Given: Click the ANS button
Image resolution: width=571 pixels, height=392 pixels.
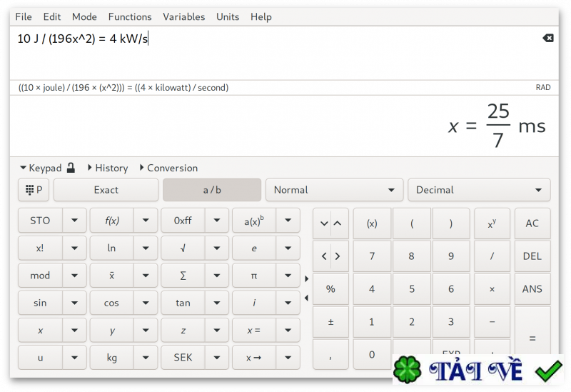Looking at the screenshot, I should 532,289.
